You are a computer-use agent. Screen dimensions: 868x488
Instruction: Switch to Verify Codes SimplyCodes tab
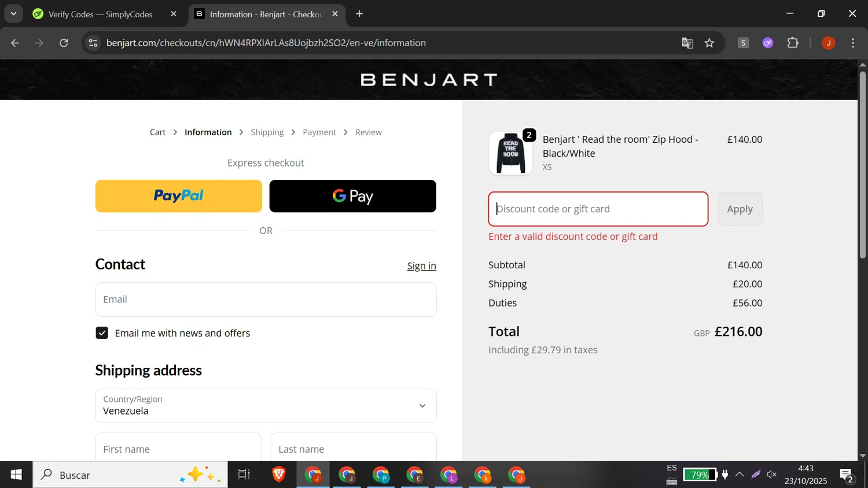pyautogui.click(x=101, y=14)
